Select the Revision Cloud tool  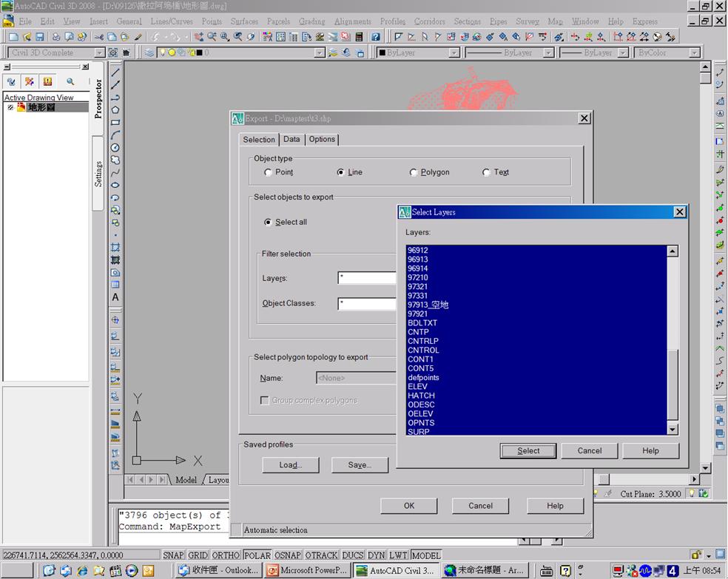coord(115,160)
